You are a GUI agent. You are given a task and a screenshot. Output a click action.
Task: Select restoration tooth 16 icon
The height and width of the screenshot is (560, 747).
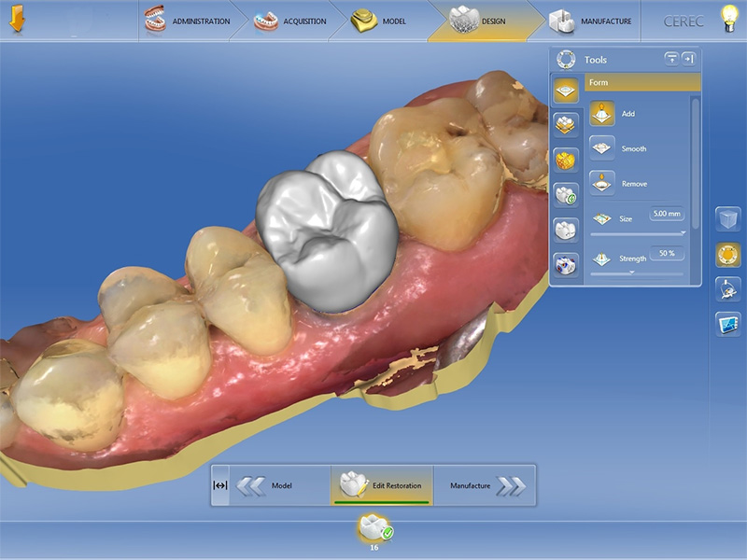point(375,530)
